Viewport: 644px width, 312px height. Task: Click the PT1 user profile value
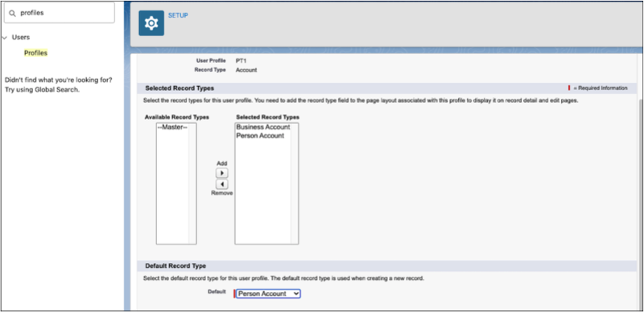[x=241, y=61]
